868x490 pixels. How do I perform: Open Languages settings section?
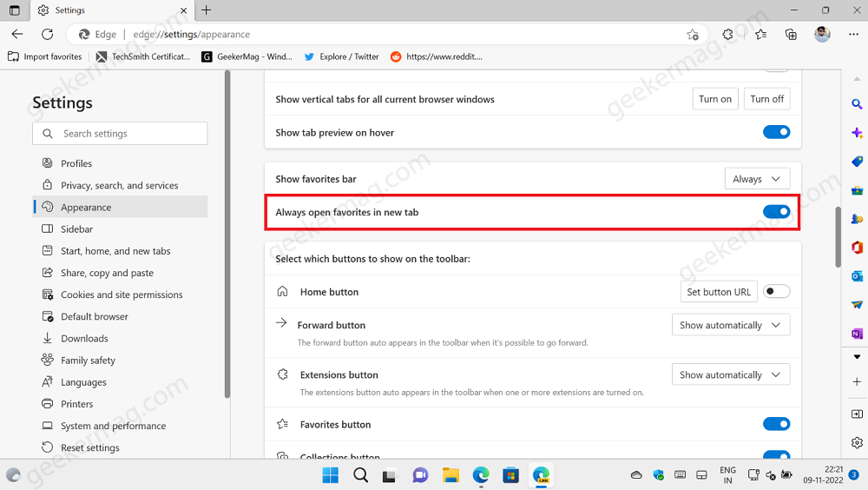[x=120, y=382]
